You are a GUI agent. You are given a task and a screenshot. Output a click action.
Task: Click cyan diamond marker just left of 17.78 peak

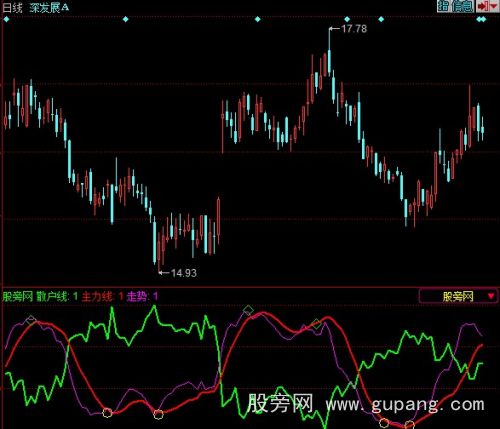[x=257, y=19]
